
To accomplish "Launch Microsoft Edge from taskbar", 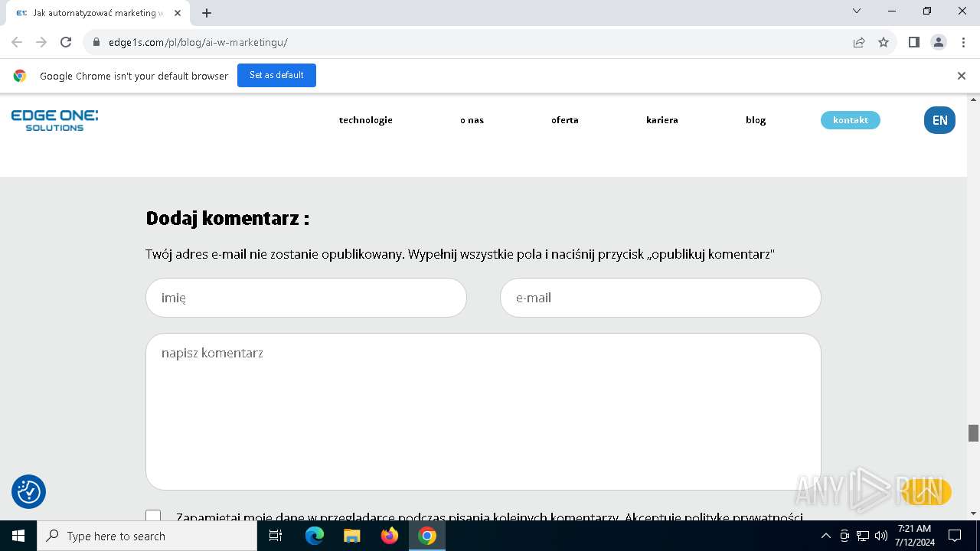I will coord(315,536).
